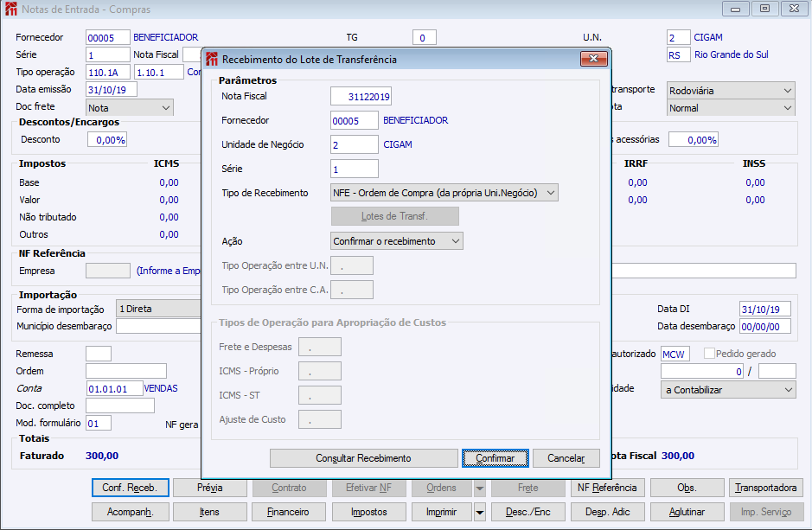
Task: Click the NF Referência button
Action: pyautogui.click(x=607, y=488)
